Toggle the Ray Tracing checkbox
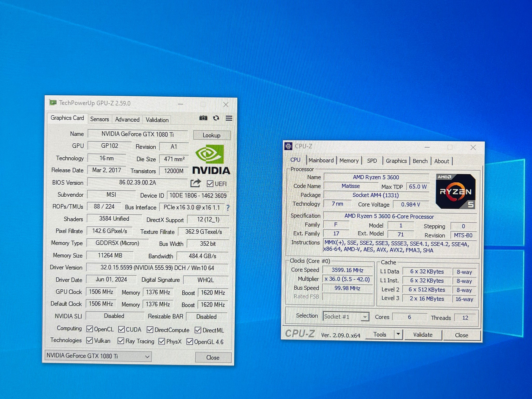This screenshot has height=399, width=532. click(x=121, y=341)
